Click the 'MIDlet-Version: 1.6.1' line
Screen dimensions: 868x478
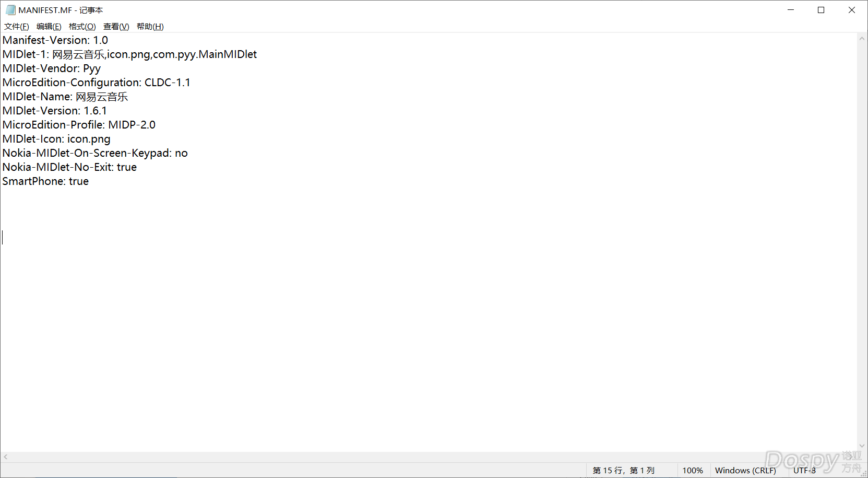tap(55, 111)
